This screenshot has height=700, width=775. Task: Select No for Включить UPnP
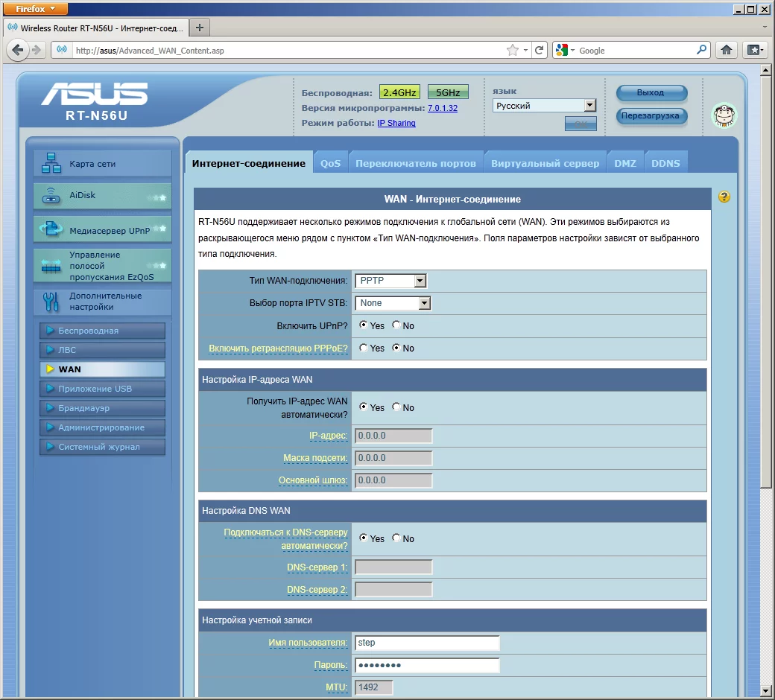click(x=396, y=325)
